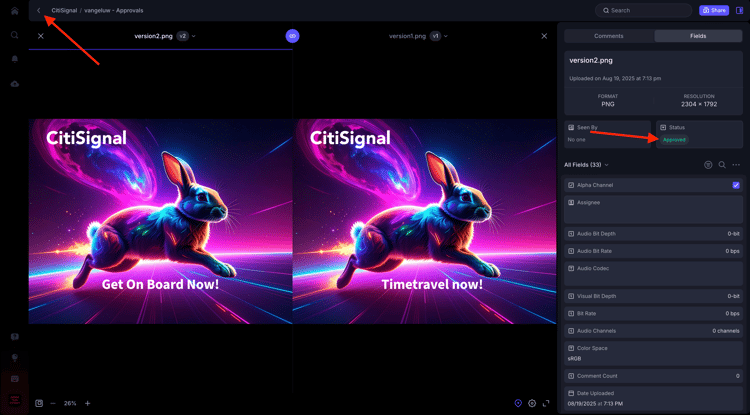This screenshot has height=415, width=750.
Task: Open search from the left sidebar
Action: pos(15,35)
